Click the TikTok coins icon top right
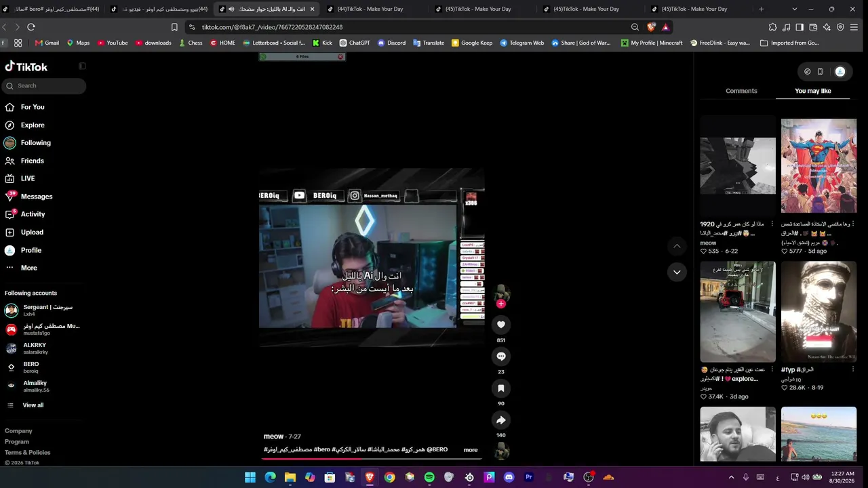This screenshot has width=868, height=488. pos(807,71)
